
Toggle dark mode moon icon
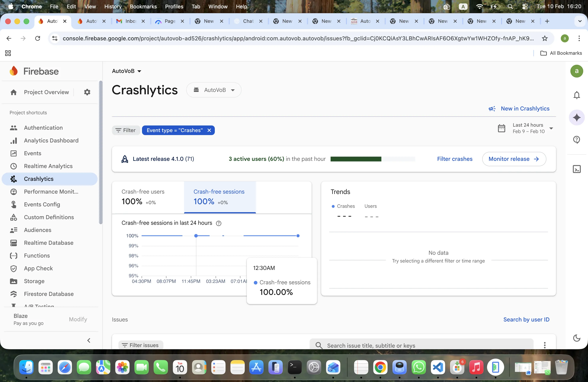coord(576,338)
